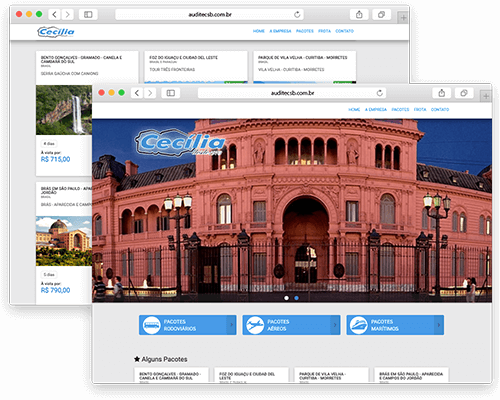The image size is (500, 400).
Task: Click the Alguns Pacotes heading
Action: coord(164,359)
